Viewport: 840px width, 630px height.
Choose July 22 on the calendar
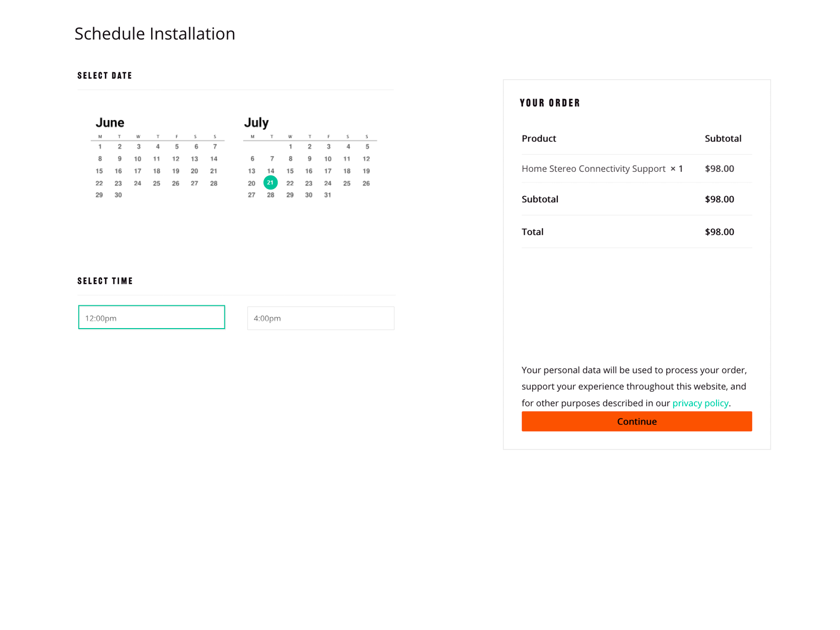(x=290, y=183)
